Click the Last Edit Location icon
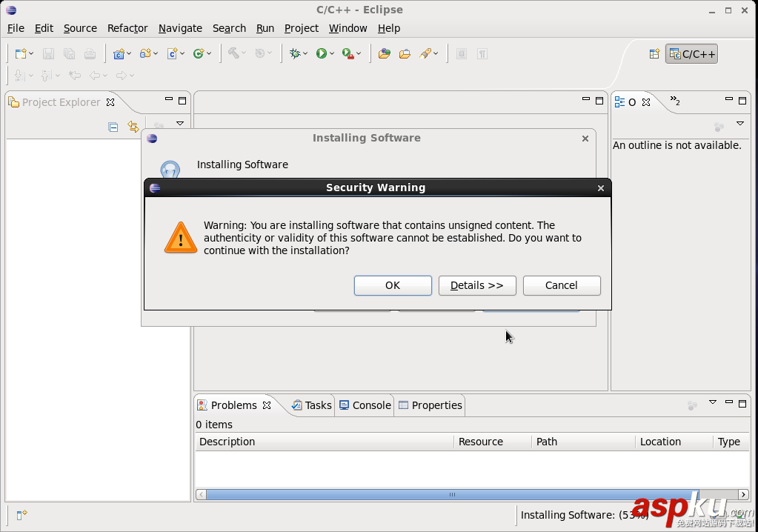The height and width of the screenshot is (532, 758). 74,76
